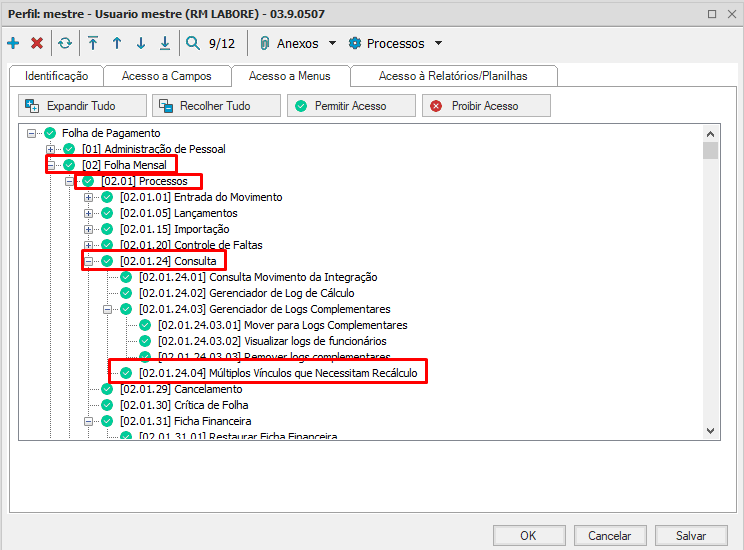The height and width of the screenshot is (550, 744).
Task: Delete the record with the red X icon
Action: pyautogui.click(x=37, y=43)
